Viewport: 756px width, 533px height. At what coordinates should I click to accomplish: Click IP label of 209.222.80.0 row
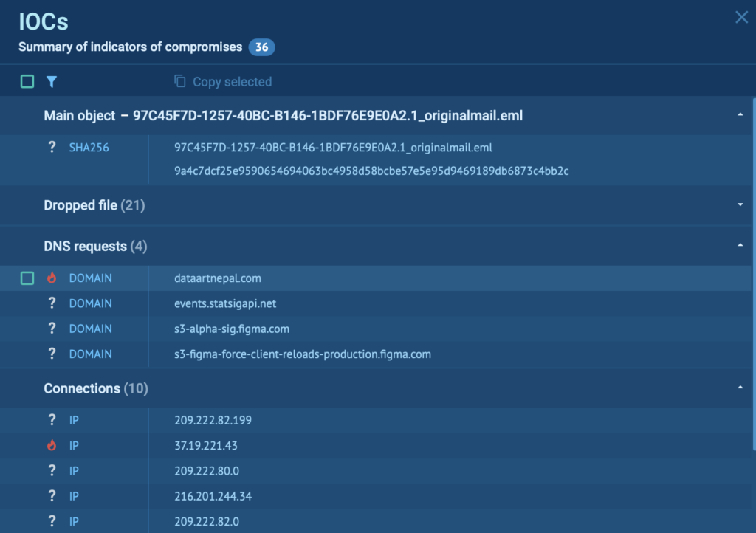74,471
